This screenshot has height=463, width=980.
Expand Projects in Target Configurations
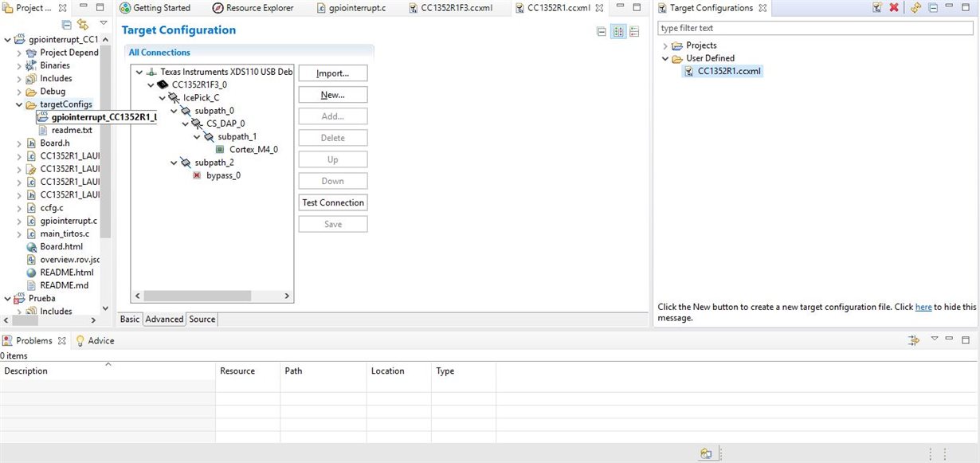665,45
